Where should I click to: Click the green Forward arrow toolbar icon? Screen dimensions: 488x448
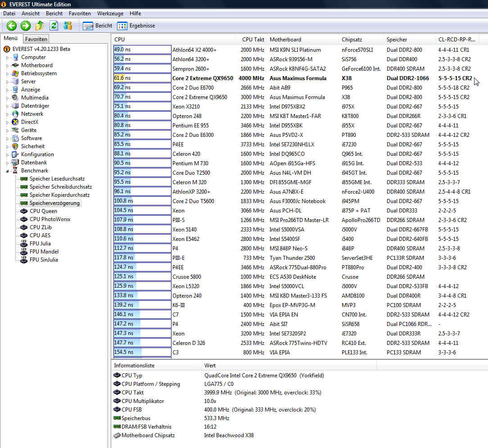pyautogui.click(x=26, y=26)
